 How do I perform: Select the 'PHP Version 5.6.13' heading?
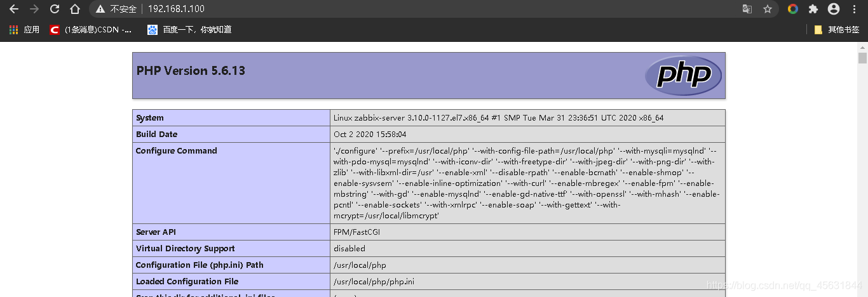click(x=191, y=70)
